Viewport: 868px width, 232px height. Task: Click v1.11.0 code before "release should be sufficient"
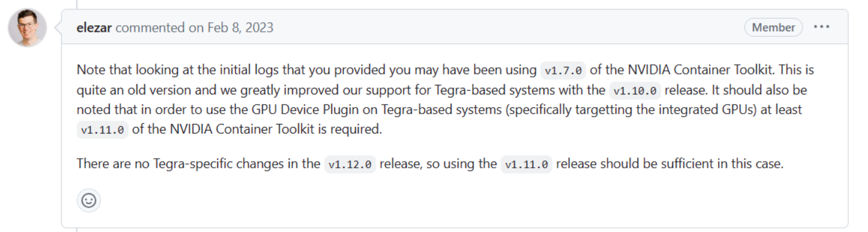tap(527, 165)
